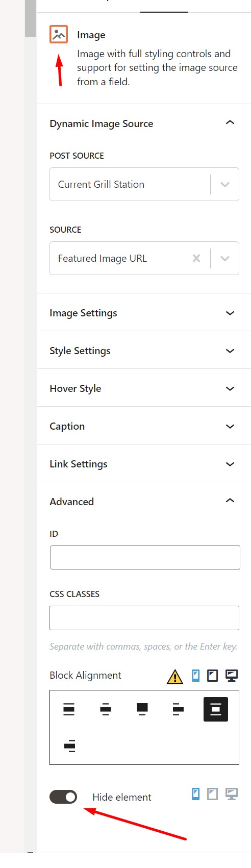
Task: Toggle Hide element mobile device icon
Action: pyautogui.click(x=195, y=793)
